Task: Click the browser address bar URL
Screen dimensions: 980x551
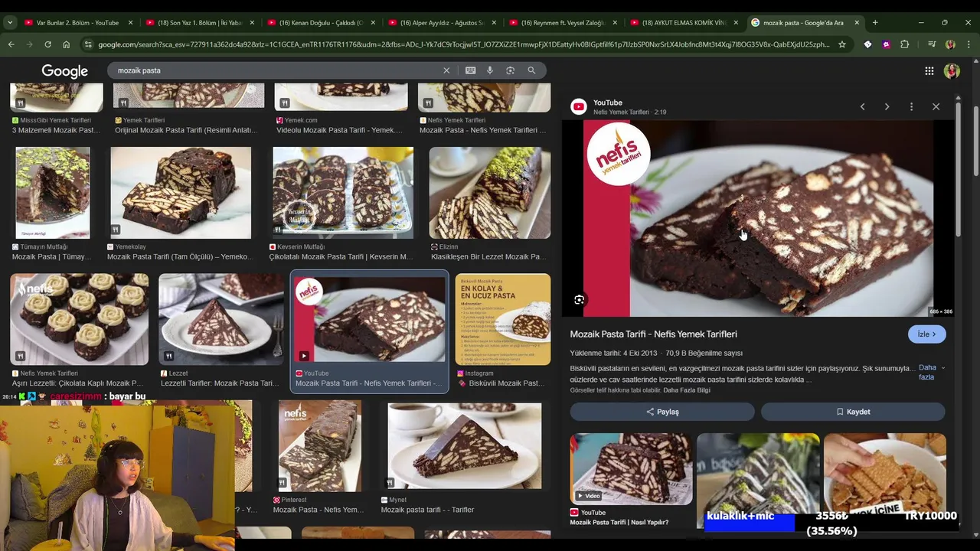Action: point(463,44)
